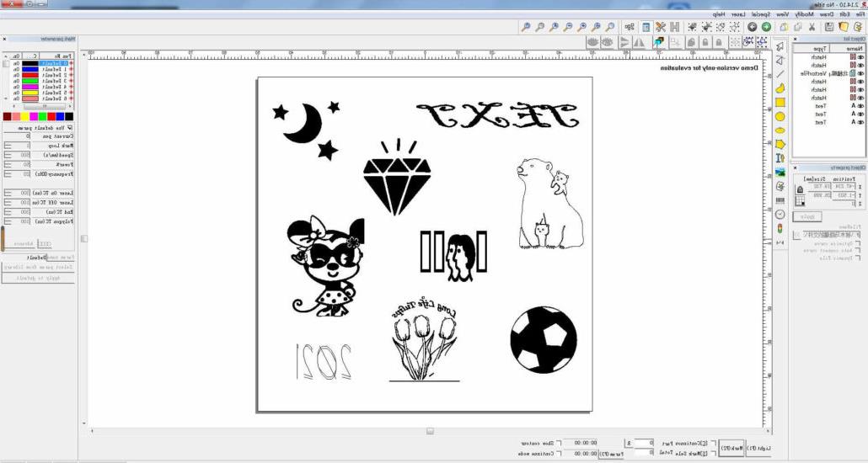Open the Draw menu

click(827, 14)
